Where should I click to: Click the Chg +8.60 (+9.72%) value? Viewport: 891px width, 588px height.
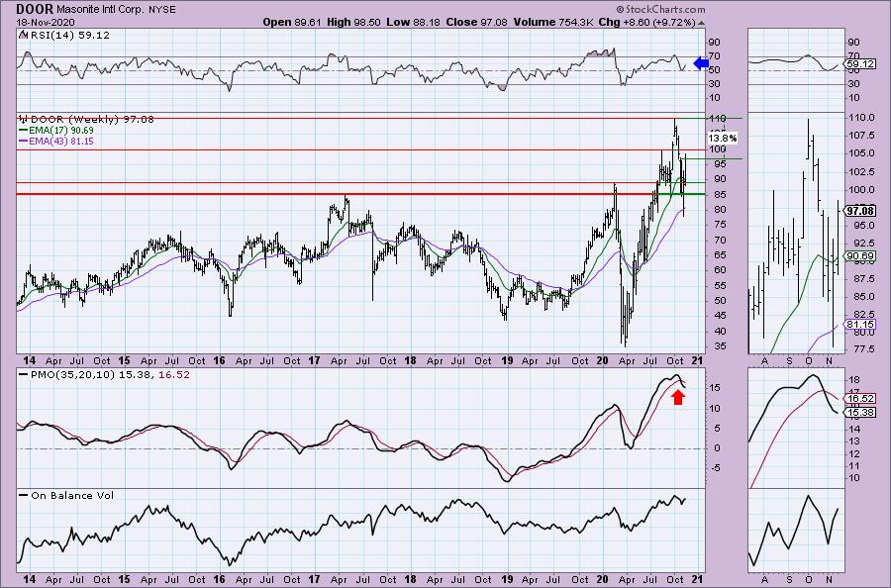point(647,22)
